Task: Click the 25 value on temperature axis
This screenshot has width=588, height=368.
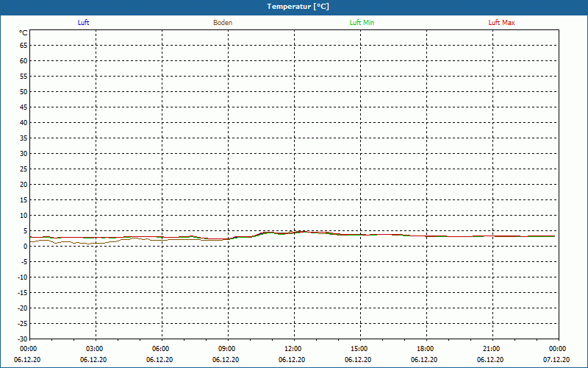Action: point(24,169)
